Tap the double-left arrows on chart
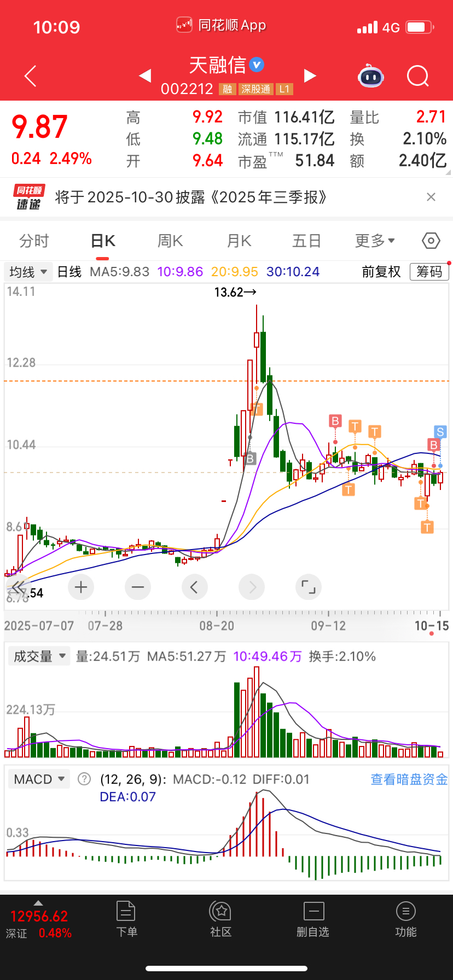 click(18, 588)
